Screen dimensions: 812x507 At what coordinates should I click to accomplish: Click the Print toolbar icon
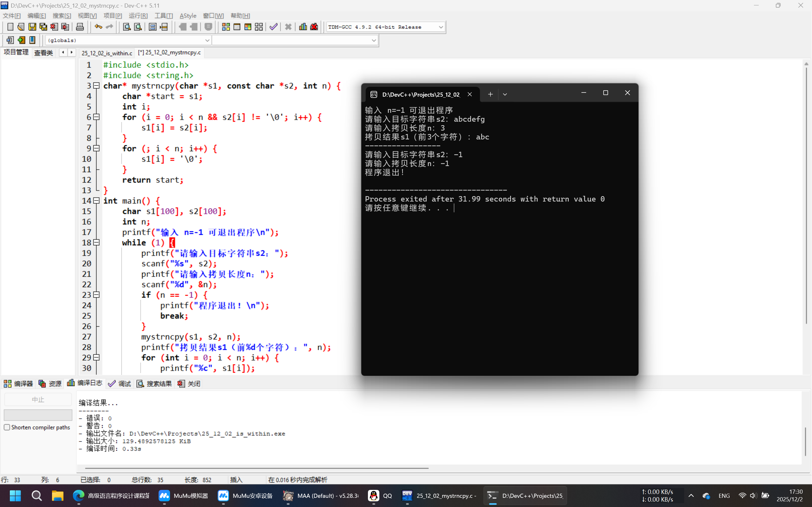[x=80, y=27]
